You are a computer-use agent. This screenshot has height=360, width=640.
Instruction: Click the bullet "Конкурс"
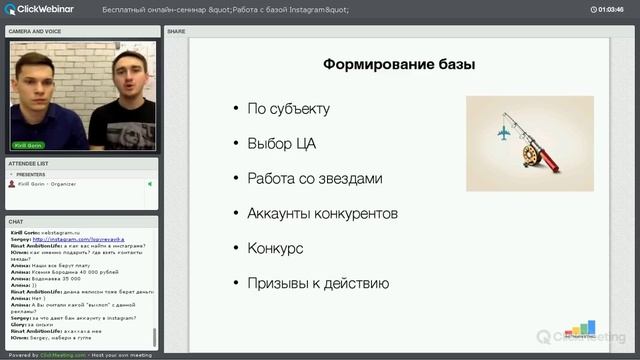tap(275, 249)
